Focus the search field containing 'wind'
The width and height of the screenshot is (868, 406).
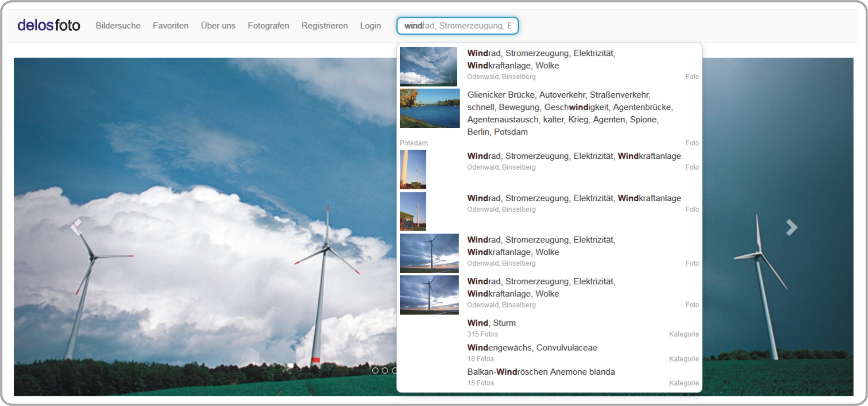[458, 26]
